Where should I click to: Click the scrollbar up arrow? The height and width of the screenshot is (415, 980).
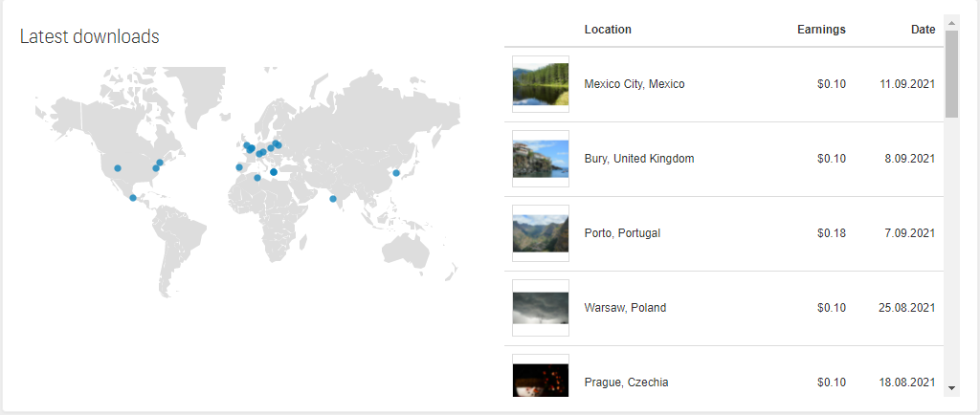(x=951, y=23)
